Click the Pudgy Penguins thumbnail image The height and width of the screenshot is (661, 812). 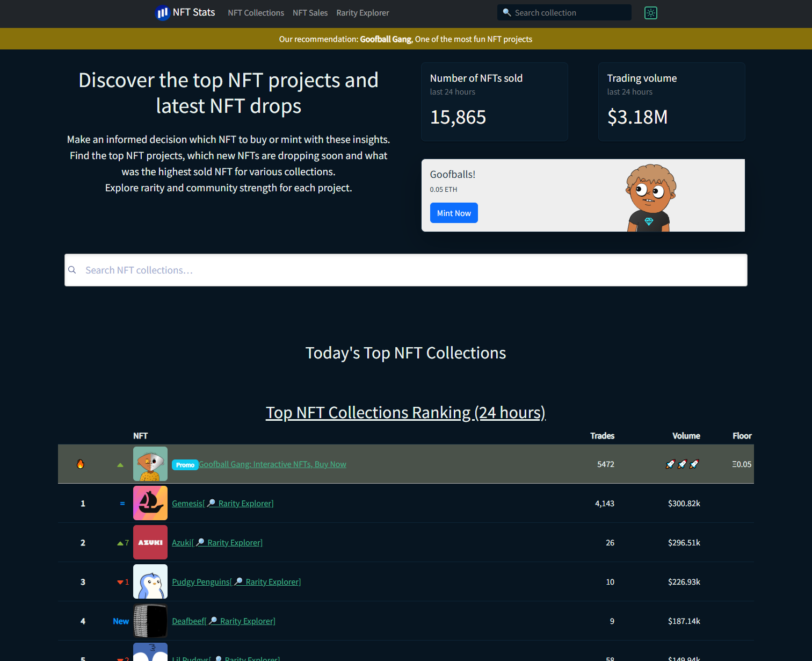(x=150, y=581)
